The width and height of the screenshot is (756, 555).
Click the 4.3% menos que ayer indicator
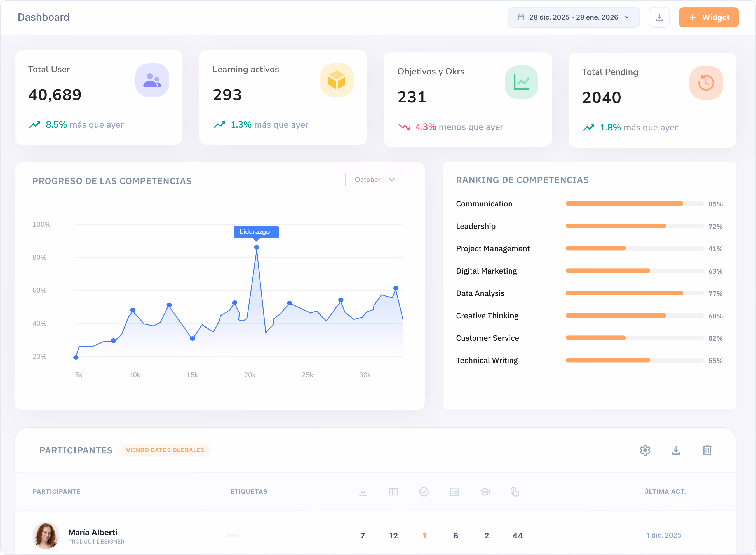click(x=450, y=127)
